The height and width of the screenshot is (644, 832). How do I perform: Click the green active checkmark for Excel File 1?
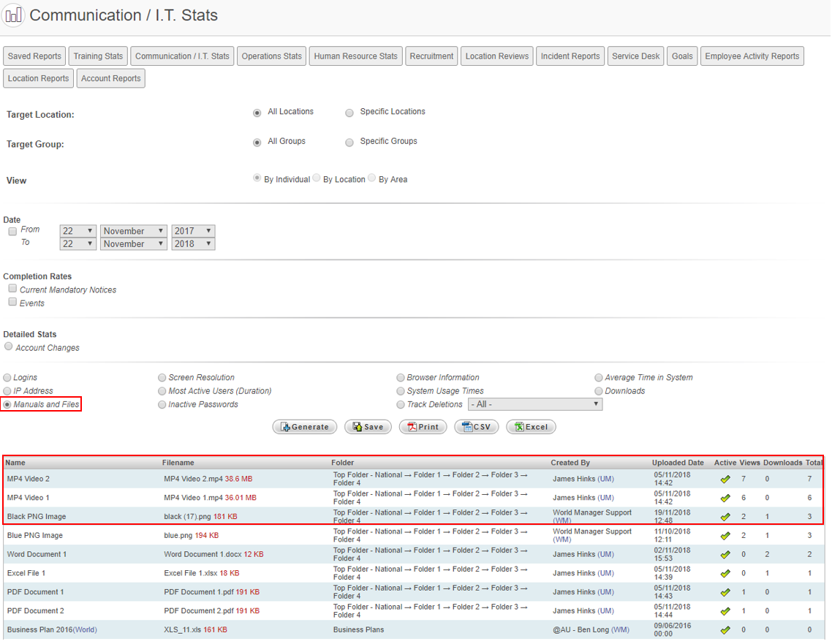point(725,574)
